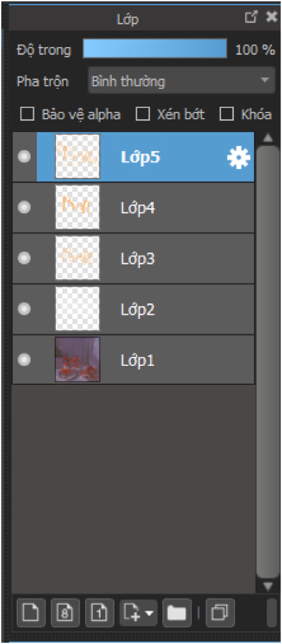Enable the Bảo vệ alpha checkbox
This screenshot has width=282, height=644.
(x=27, y=114)
